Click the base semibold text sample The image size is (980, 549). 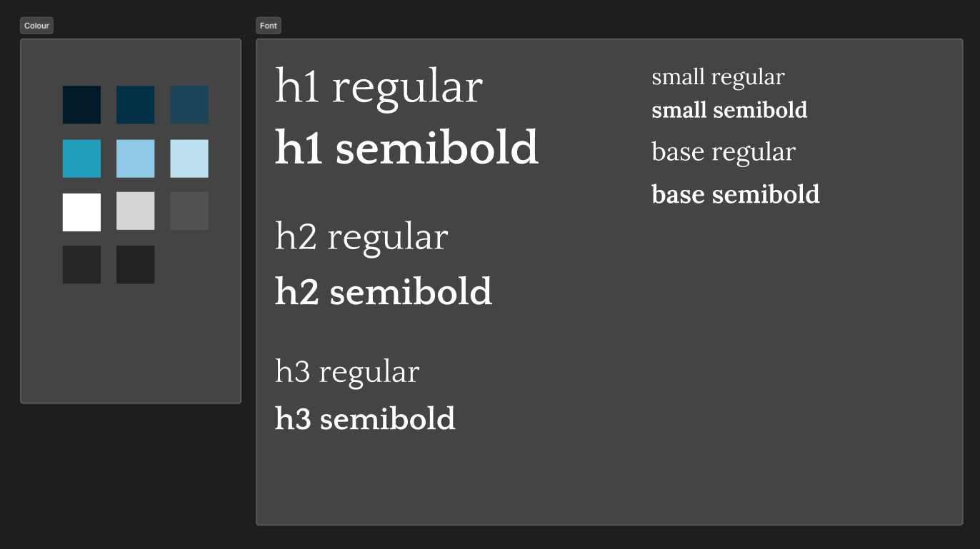coord(736,193)
